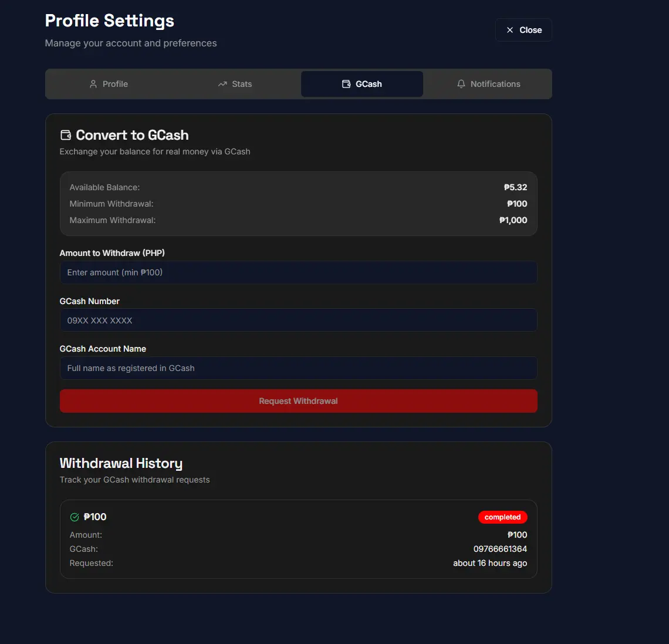Click the person icon on Profile tab
Viewport: 669px width, 644px height.
[93, 84]
